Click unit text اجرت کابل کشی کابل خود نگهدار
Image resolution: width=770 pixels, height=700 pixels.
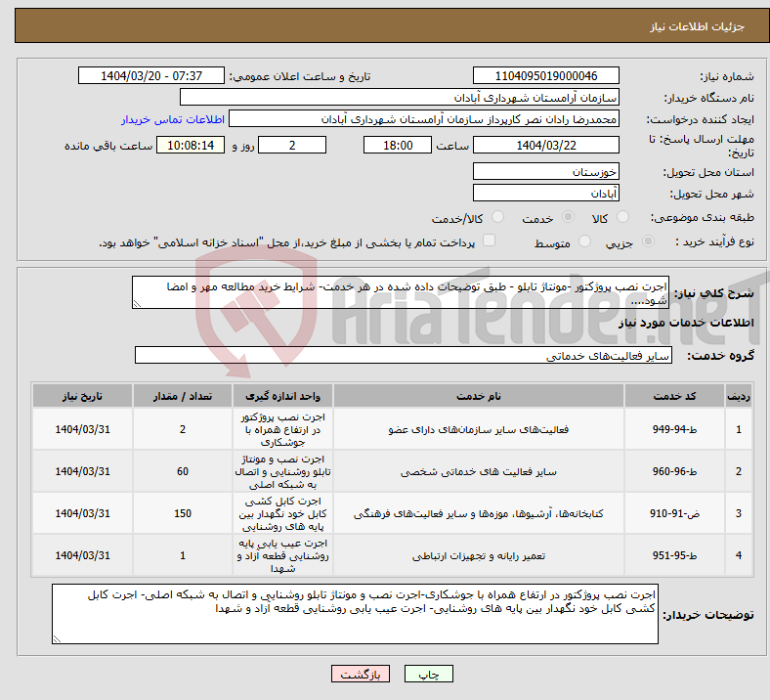[282, 514]
